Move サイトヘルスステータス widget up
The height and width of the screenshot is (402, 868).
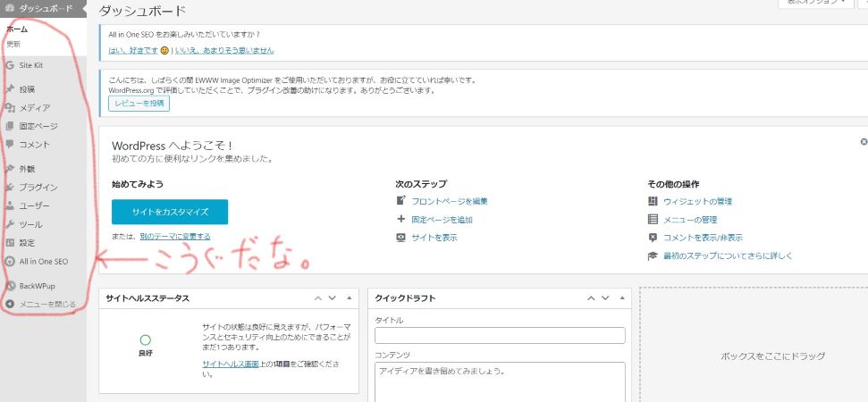(x=317, y=298)
